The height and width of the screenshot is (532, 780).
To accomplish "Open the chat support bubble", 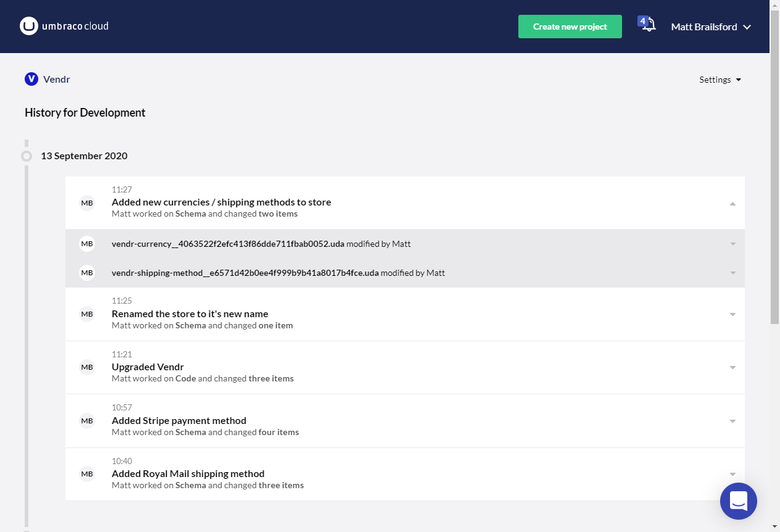I will (x=738, y=501).
